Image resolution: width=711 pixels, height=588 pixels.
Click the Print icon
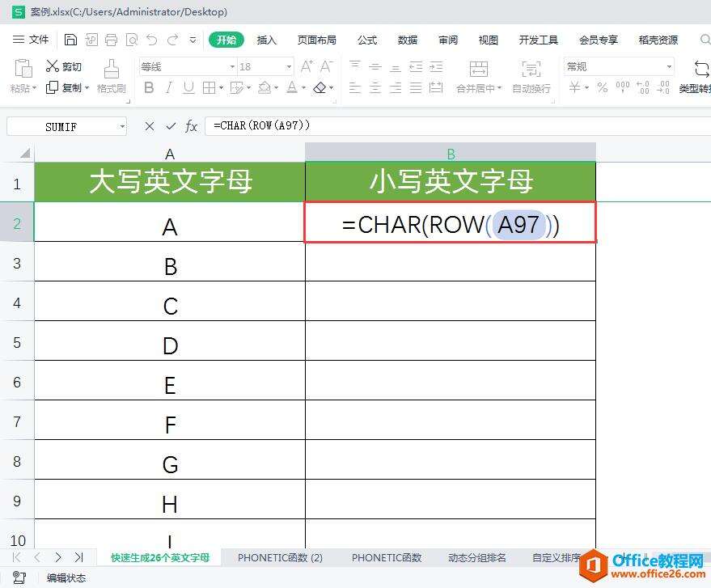click(111, 40)
